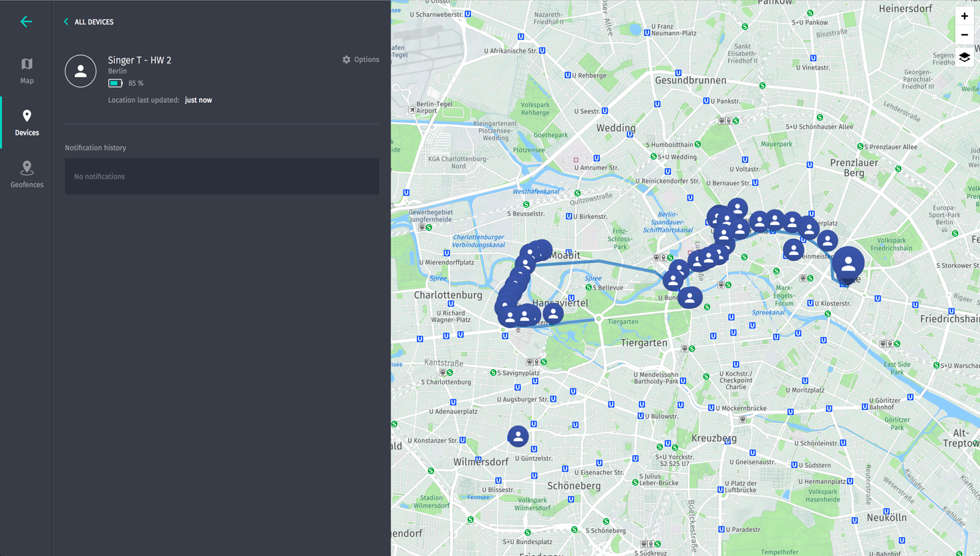Open the Map section in sidebar
Screen dimensions: 980x556
click(27, 71)
